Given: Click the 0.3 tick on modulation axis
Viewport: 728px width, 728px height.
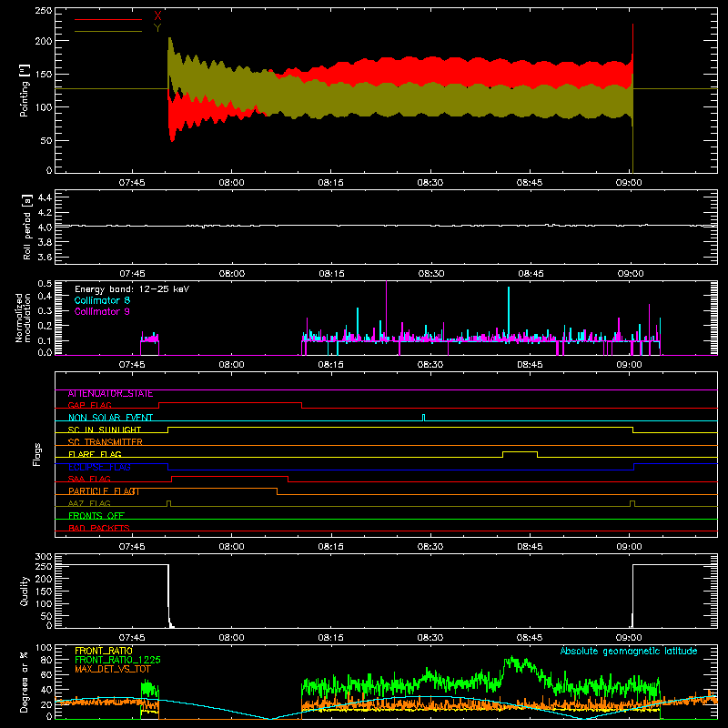Looking at the screenshot, I should tap(45, 310).
